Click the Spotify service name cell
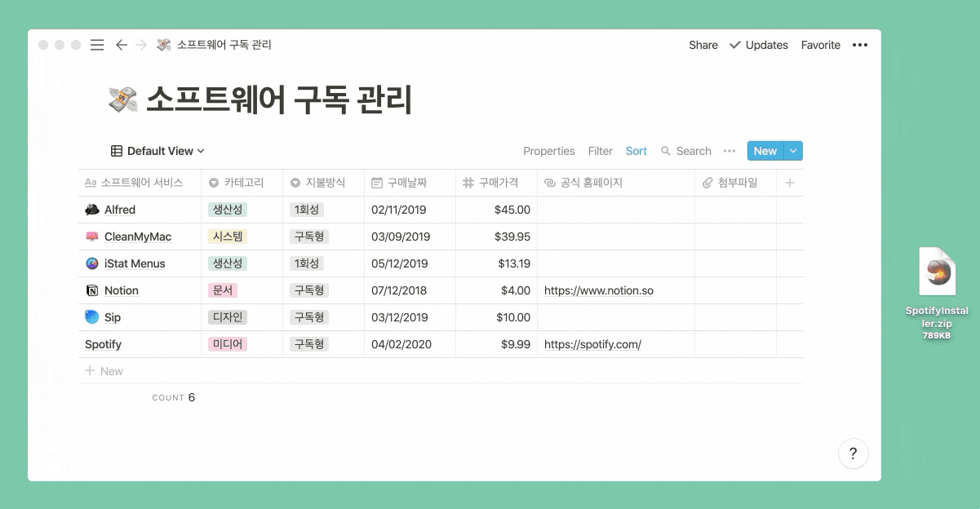The height and width of the screenshot is (509, 980). (140, 344)
